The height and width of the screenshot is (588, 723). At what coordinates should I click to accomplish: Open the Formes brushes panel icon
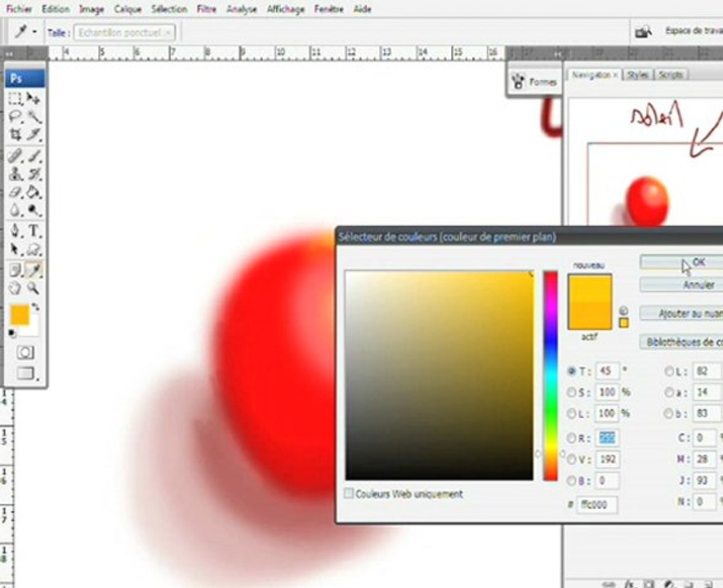pyautogui.click(x=518, y=82)
